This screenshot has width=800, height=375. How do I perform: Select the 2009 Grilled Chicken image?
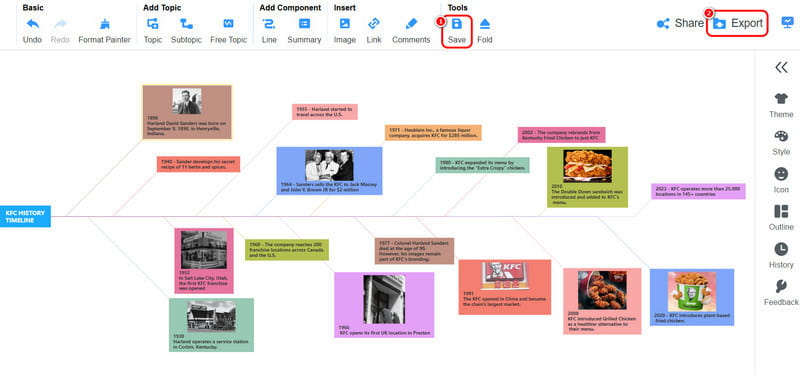pyautogui.click(x=602, y=290)
